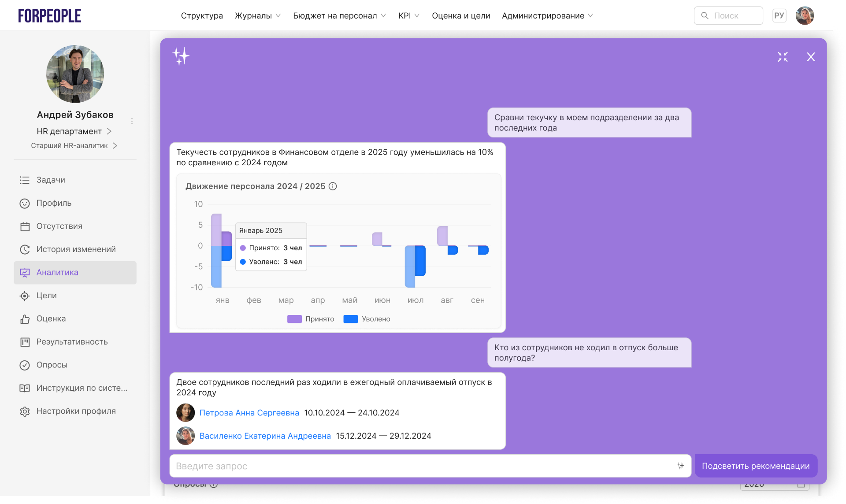Open the Задачи list icon
Image resolution: width=846 pixels, height=504 pixels.
click(x=25, y=180)
